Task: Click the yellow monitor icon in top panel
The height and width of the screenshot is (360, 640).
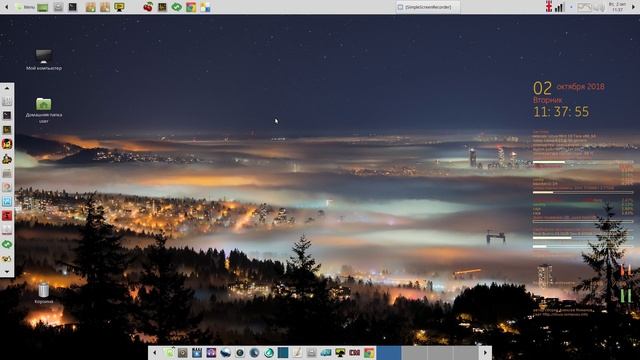Action: (x=119, y=7)
